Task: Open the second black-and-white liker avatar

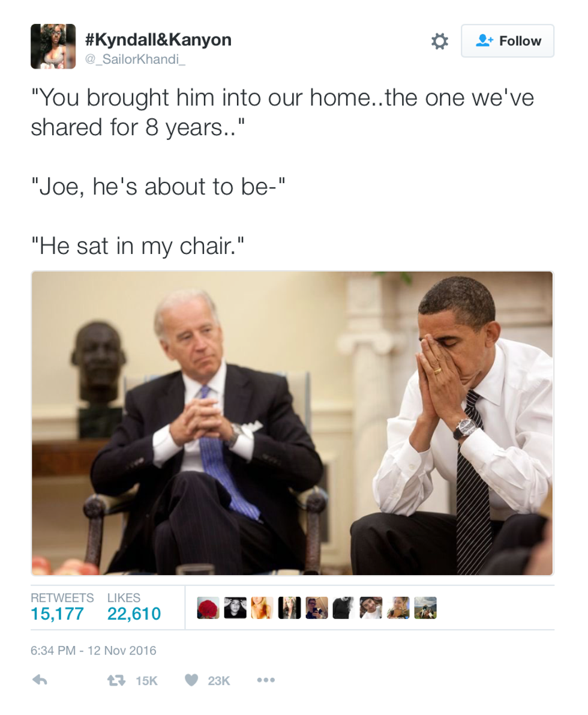Action: 235,608
